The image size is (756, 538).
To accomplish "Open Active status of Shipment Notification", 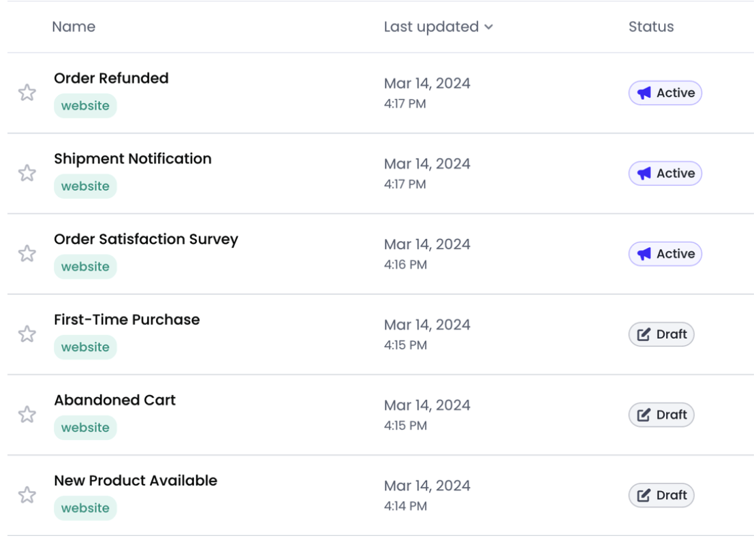I will point(665,173).
